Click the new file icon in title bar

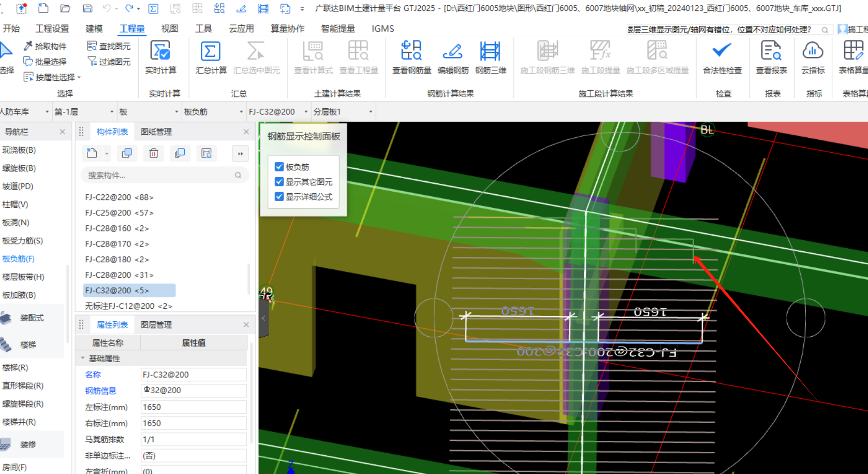click(43, 8)
